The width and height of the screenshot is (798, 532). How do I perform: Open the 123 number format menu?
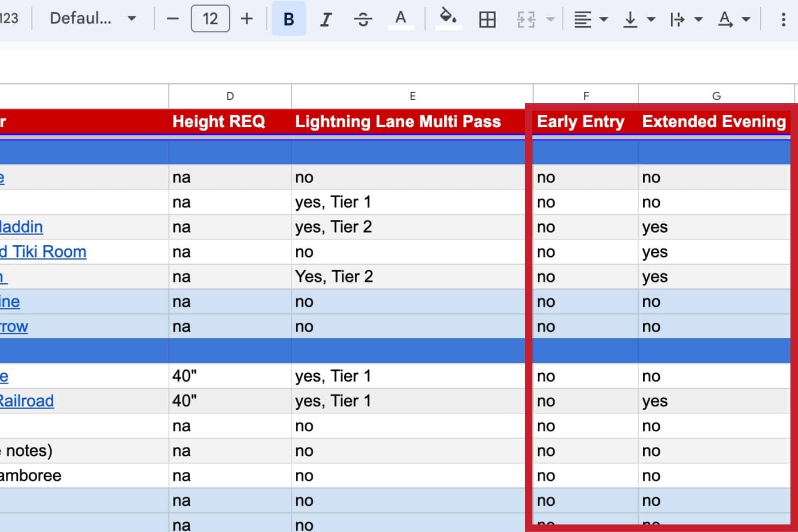[x=9, y=19]
